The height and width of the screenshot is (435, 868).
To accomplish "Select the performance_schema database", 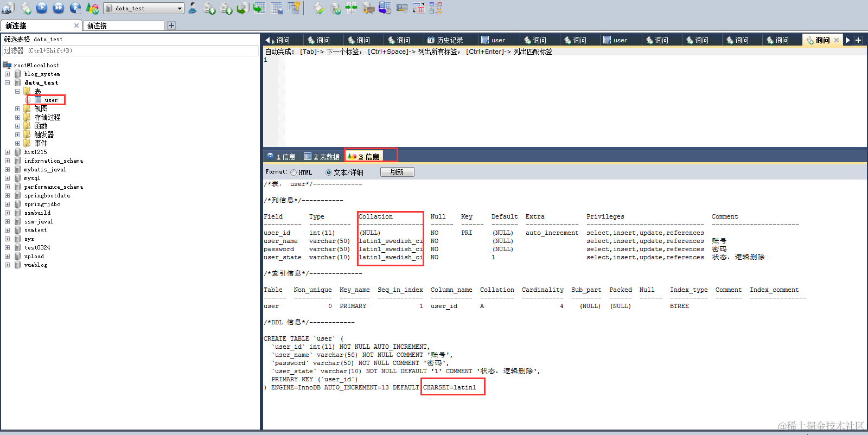I will [x=53, y=187].
